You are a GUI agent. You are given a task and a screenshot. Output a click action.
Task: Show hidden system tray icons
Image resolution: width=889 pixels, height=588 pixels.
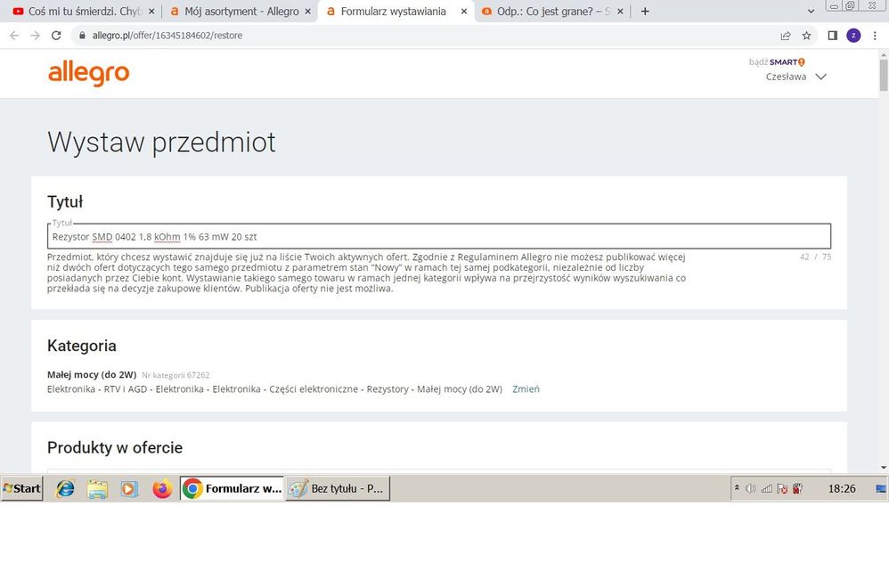(x=737, y=487)
